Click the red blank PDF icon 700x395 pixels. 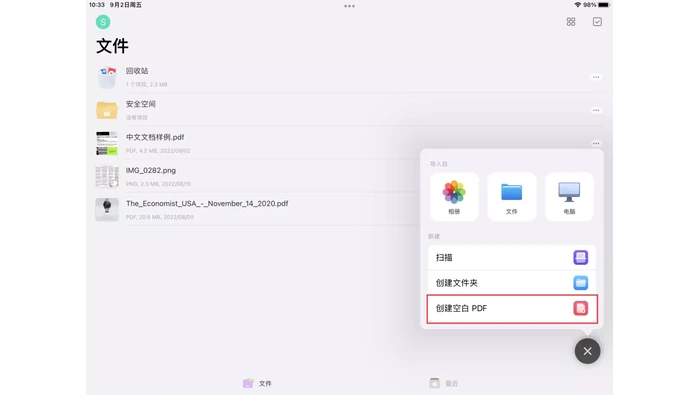click(x=580, y=308)
